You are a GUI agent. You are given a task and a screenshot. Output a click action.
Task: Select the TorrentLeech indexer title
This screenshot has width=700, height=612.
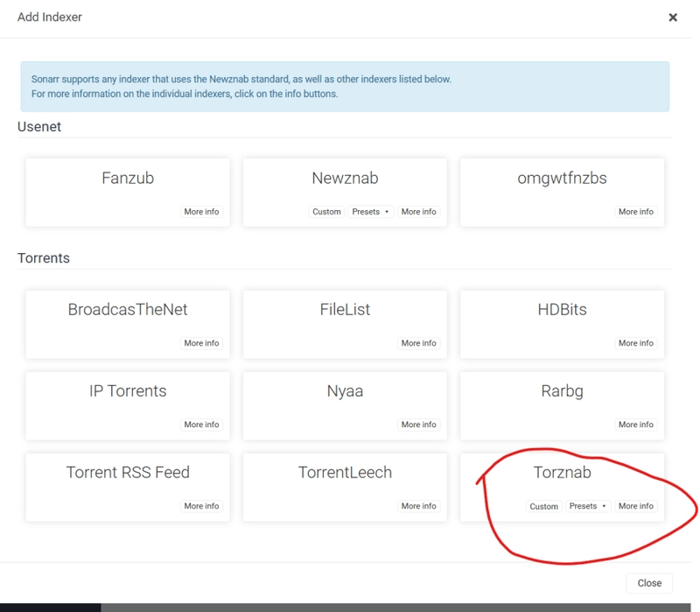(345, 472)
